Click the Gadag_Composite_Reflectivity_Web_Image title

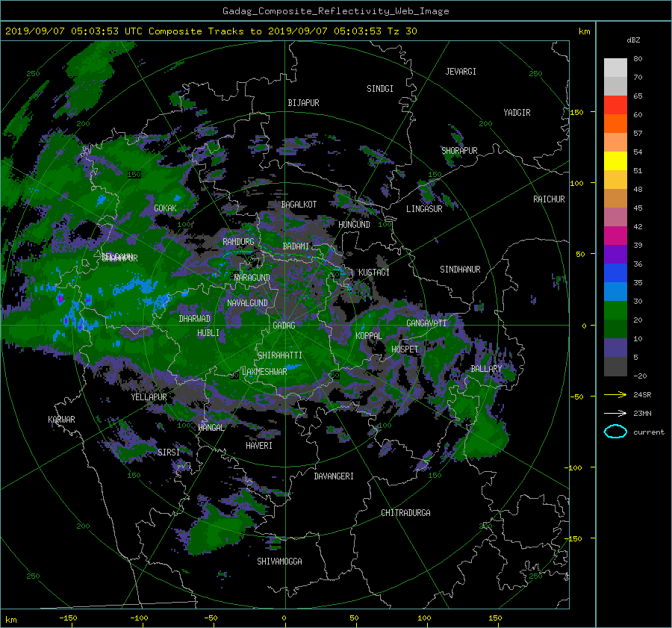(335, 11)
